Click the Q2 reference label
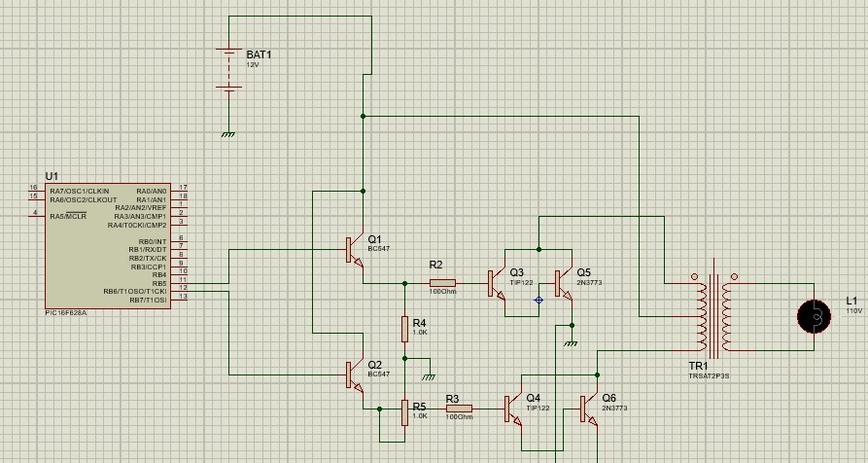This screenshot has height=463, width=868. point(375,365)
